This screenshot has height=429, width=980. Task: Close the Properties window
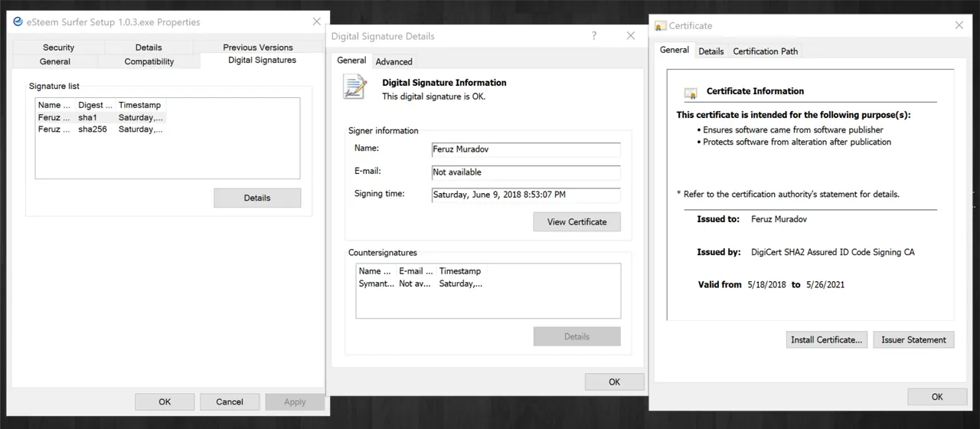317,21
